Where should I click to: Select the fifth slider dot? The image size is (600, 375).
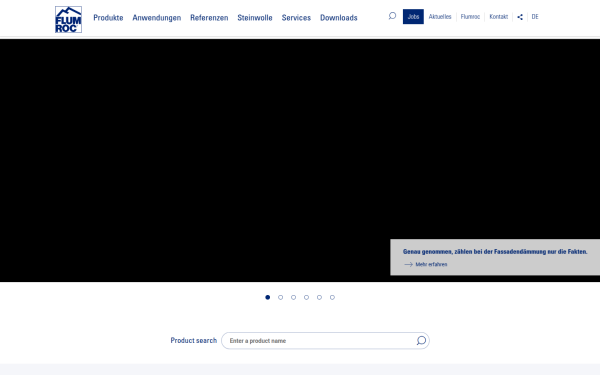click(320, 297)
